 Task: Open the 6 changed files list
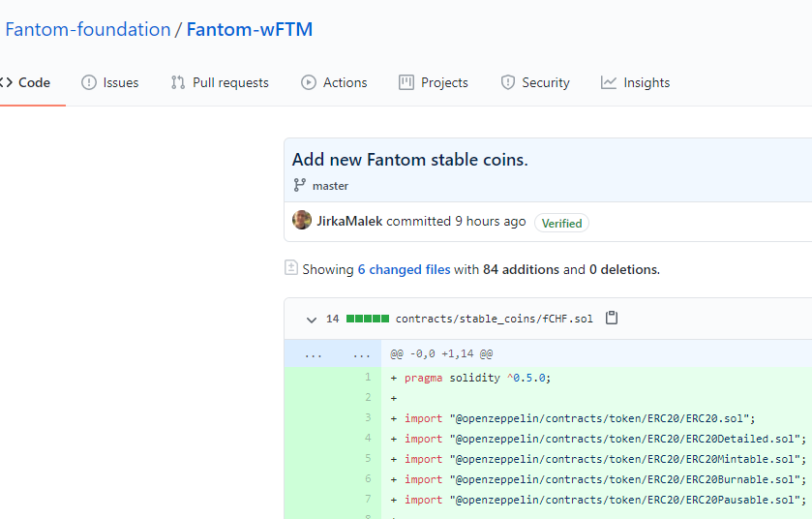click(x=404, y=270)
